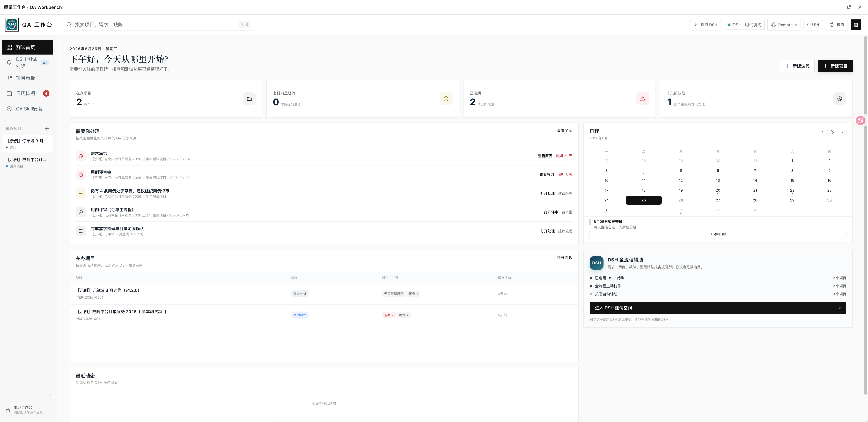
Task: Click the clock icon in 七日内里程碑 card
Action: point(446,99)
